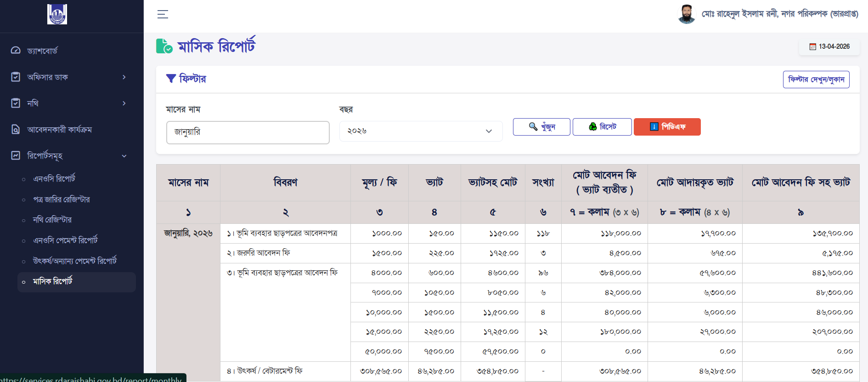Click the user profile avatar photo

[x=686, y=14]
